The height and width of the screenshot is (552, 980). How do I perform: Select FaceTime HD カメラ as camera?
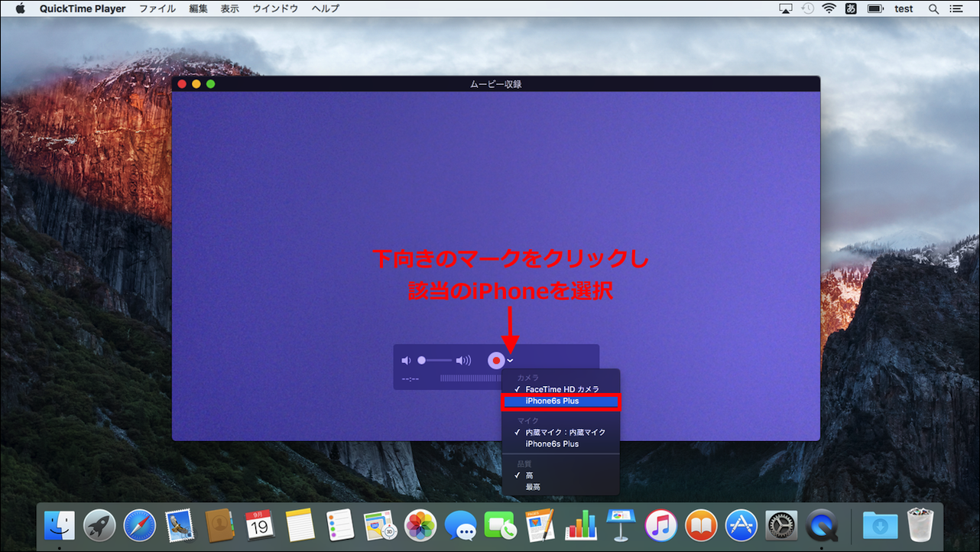click(x=560, y=389)
